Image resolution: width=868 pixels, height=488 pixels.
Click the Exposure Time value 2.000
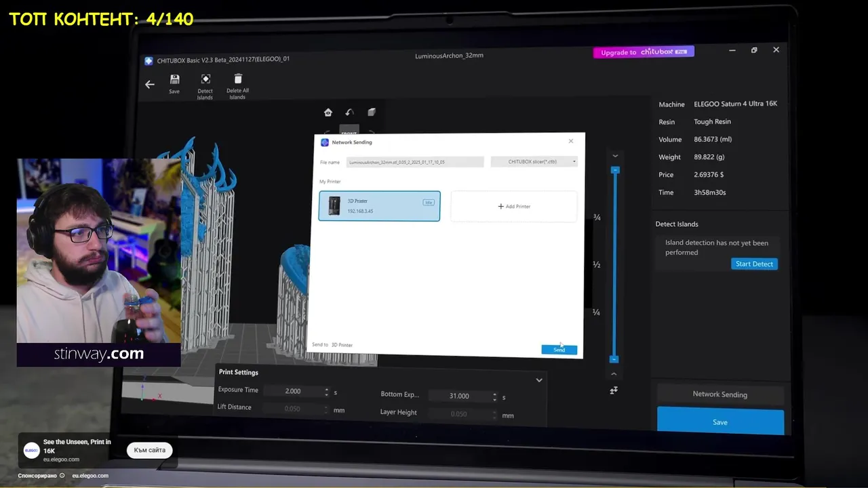point(293,391)
